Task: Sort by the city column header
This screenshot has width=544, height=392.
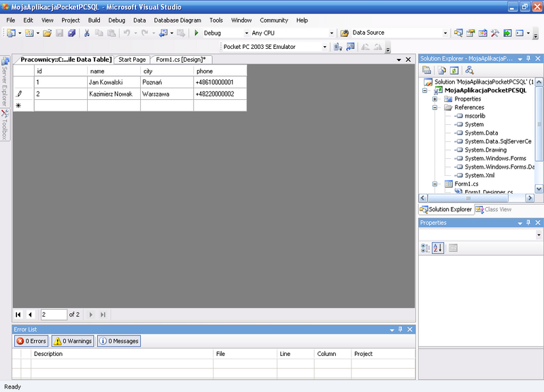Action: [x=167, y=71]
